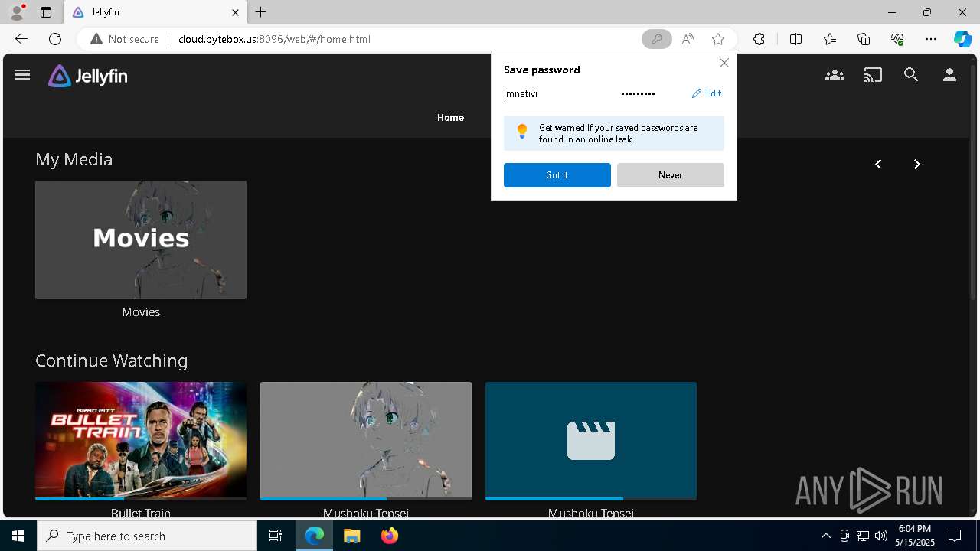980x551 pixels.
Task: Open Collections icon
Action: pyautogui.click(x=864, y=39)
